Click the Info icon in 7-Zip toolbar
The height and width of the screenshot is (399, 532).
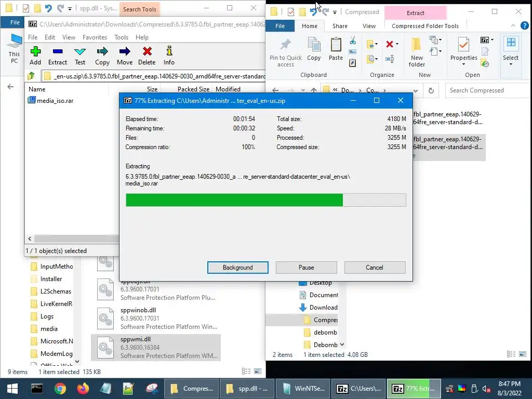(x=169, y=51)
